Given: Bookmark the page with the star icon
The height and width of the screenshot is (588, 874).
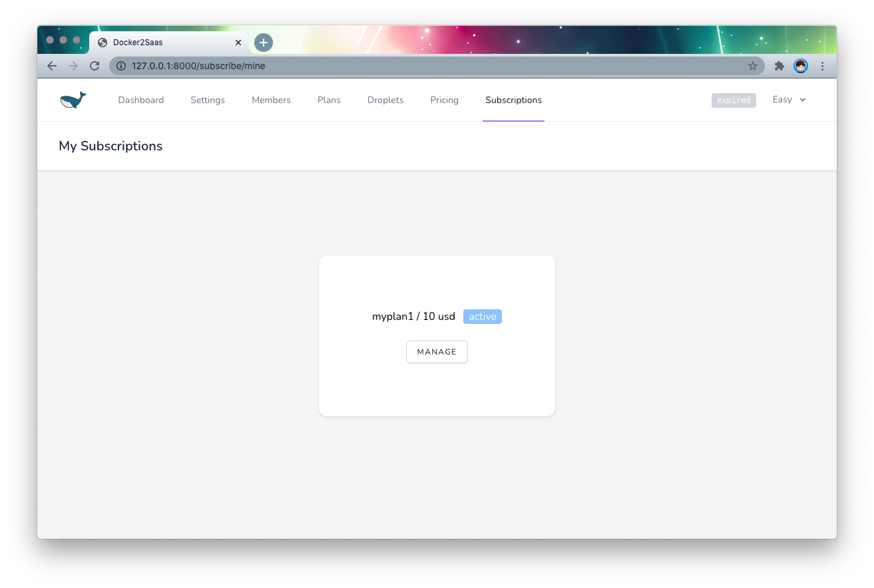Looking at the screenshot, I should point(753,66).
